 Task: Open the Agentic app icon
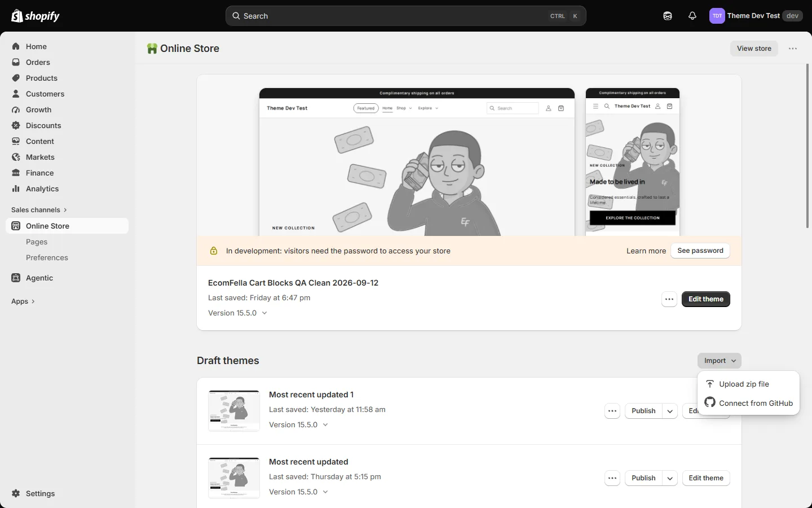[x=16, y=278]
